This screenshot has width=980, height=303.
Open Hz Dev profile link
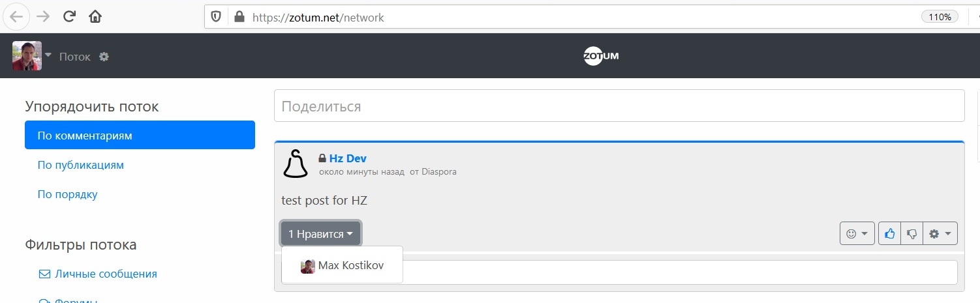click(x=347, y=158)
